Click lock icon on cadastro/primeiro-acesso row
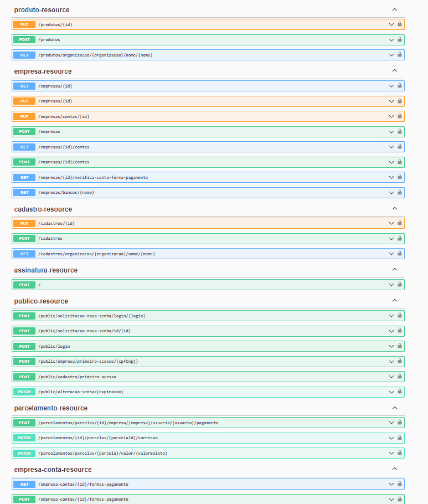Screen dimensions: 428x504 point(400,377)
